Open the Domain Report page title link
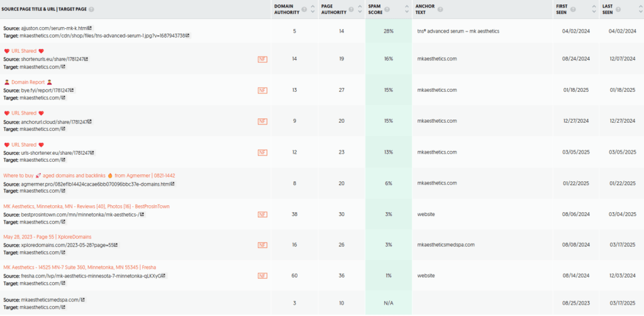The height and width of the screenshot is (316, 644). click(28, 82)
